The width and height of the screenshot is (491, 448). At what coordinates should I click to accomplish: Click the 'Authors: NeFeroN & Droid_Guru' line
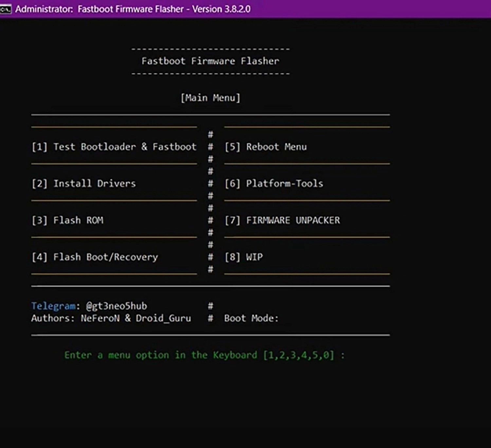(111, 318)
